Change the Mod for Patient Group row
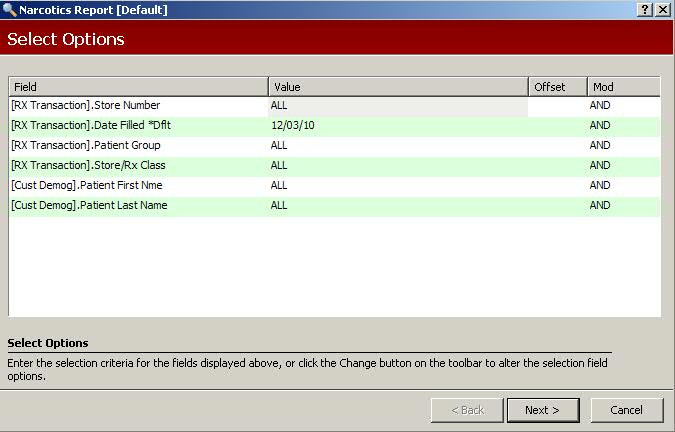The image size is (675, 432). pos(622,145)
